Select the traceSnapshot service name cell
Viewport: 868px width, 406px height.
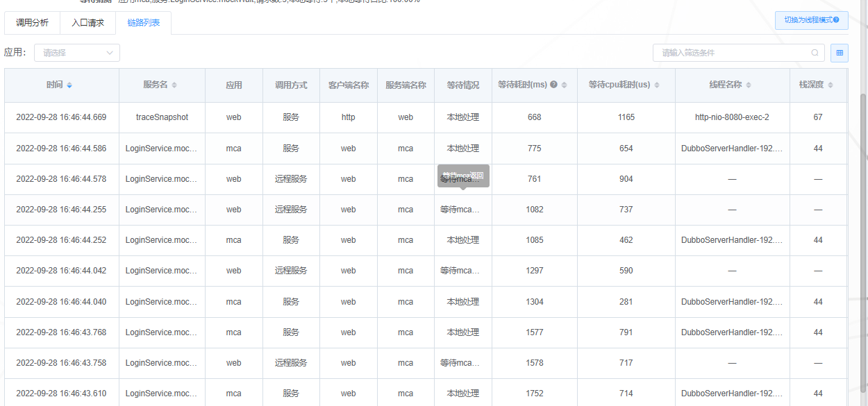point(162,117)
